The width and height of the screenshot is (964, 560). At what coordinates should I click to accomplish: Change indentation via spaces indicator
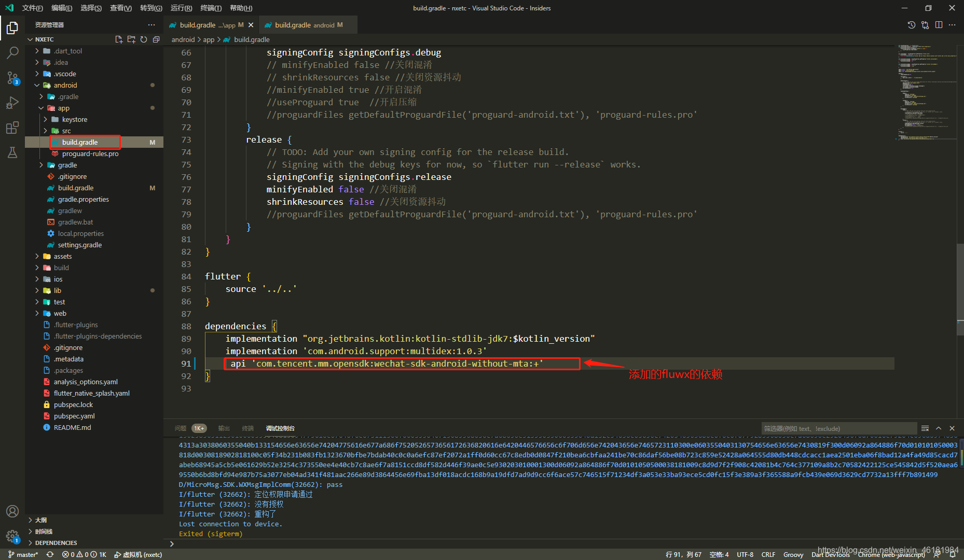pyautogui.click(x=719, y=554)
